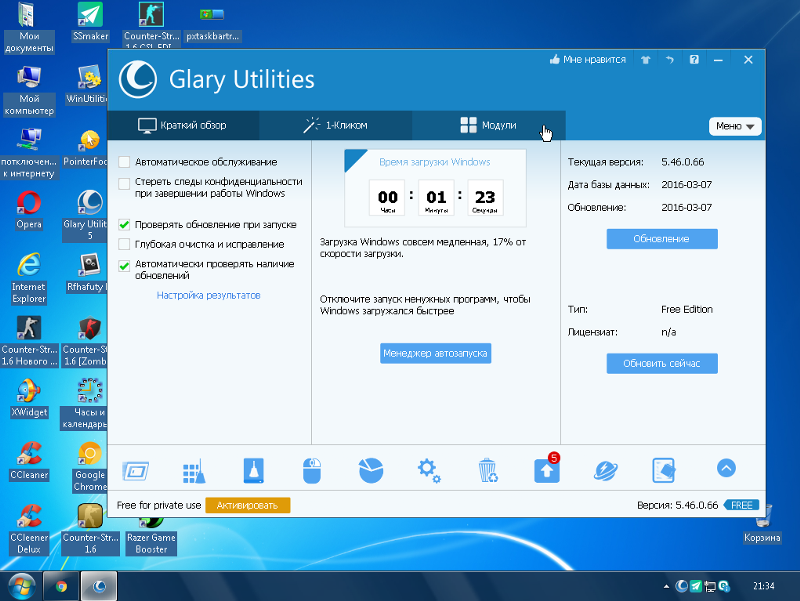
Task: Select the Мои документы desktop icon
Action: [29, 28]
